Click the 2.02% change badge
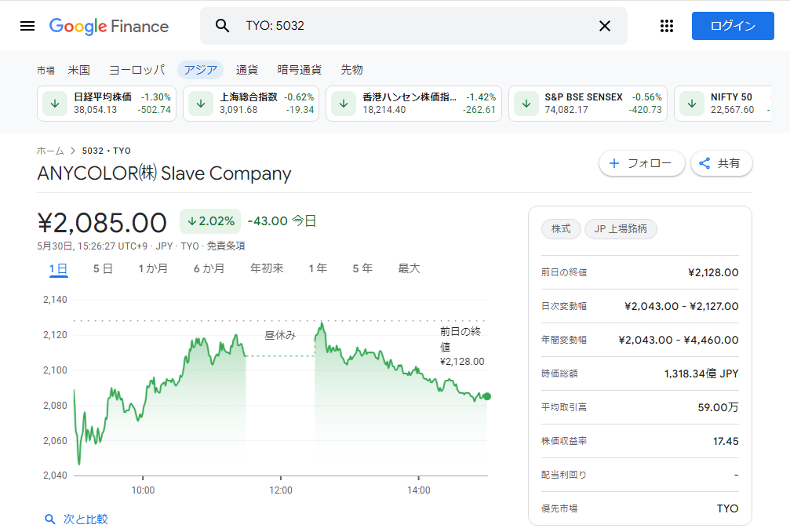This screenshot has width=790, height=532. [210, 221]
